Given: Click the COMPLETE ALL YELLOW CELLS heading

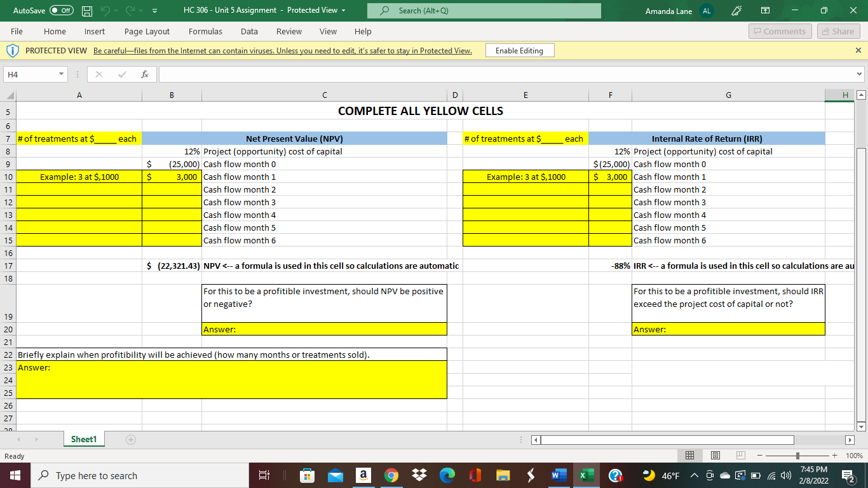Looking at the screenshot, I should [x=421, y=111].
